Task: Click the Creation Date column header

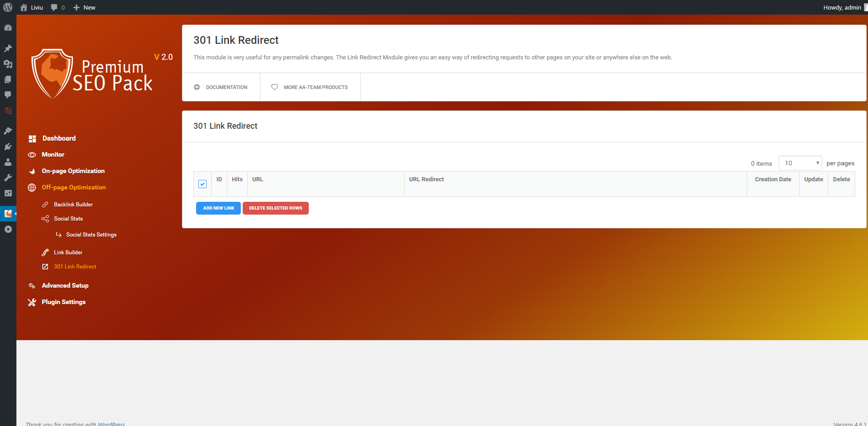Action: [773, 179]
